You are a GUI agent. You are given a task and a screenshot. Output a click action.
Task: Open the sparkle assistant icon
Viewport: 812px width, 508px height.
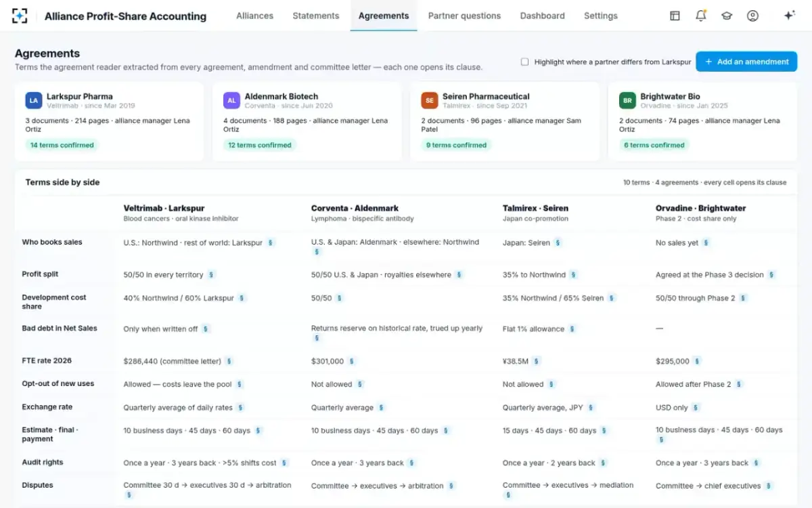789,16
